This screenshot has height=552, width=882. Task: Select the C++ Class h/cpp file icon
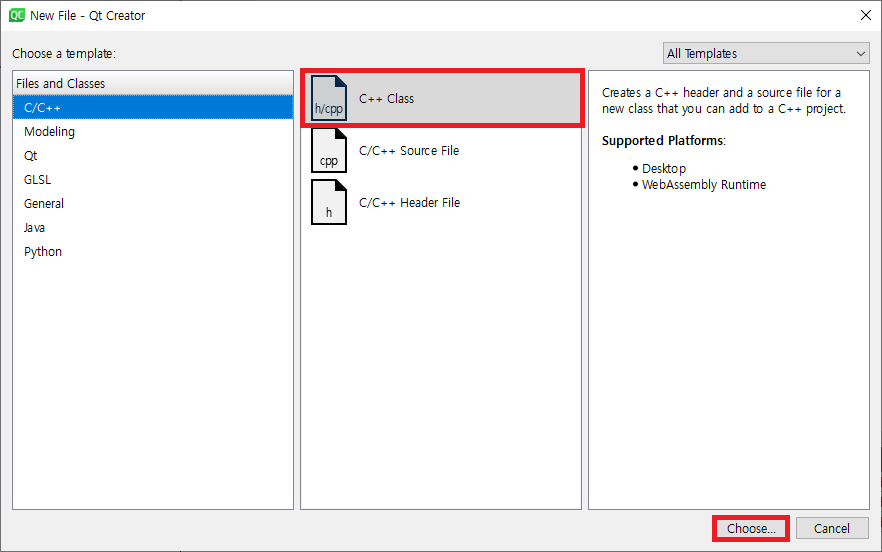[x=329, y=98]
